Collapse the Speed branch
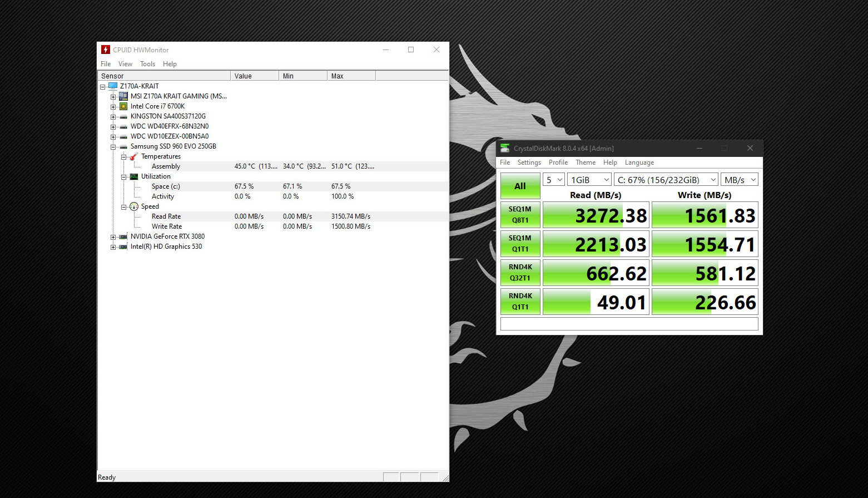Viewport: 868px width, 498px height. 124,207
